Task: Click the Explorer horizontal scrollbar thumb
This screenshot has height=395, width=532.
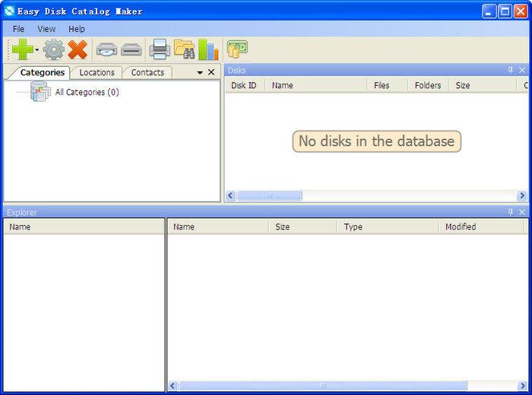Action: [x=323, y=386]
